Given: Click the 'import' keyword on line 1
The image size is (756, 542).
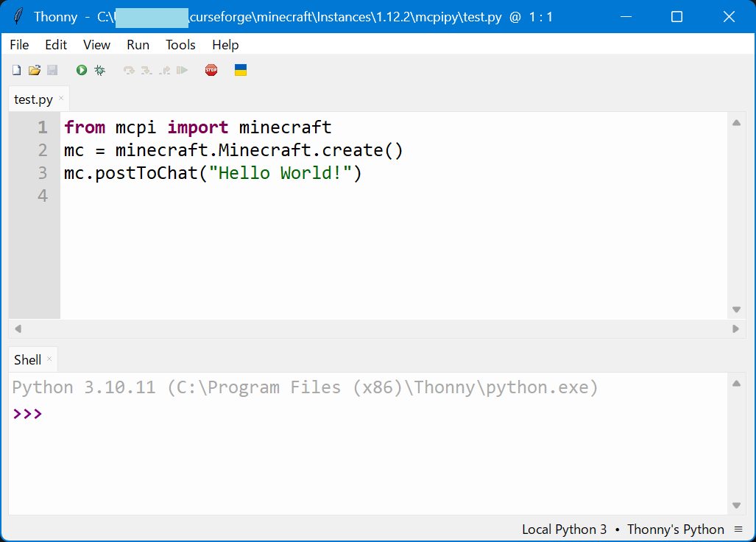Looking at the screenshot, I should pos(198,127).
